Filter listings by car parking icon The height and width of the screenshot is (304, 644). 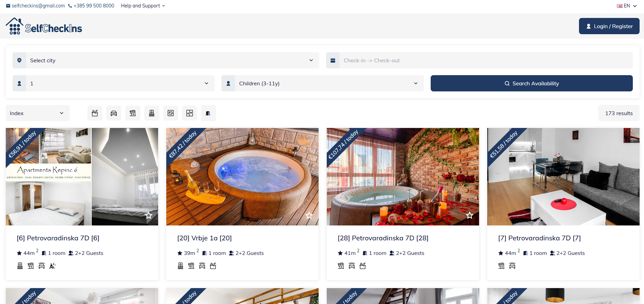(x=114, y=113)
